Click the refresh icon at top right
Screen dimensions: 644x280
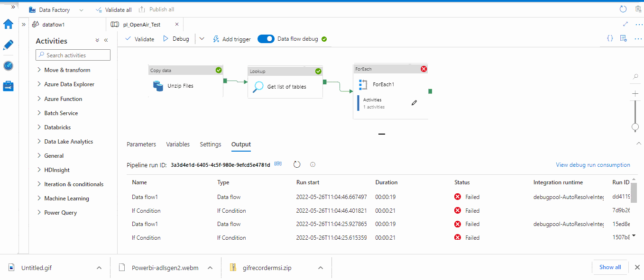point(623,9)
